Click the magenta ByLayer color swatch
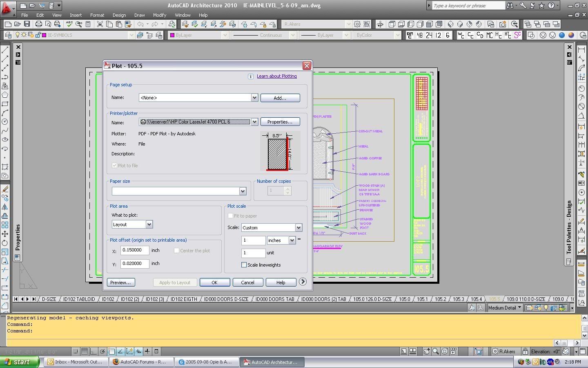This screenshot has width=588, height=368. tap(172, 35)
